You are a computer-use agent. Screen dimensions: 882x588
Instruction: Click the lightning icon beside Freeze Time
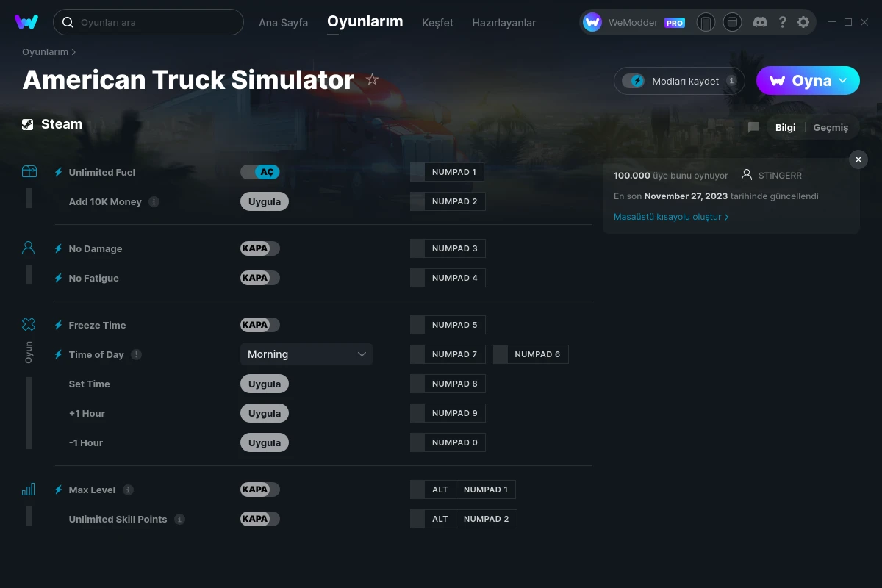click(59, 325)
